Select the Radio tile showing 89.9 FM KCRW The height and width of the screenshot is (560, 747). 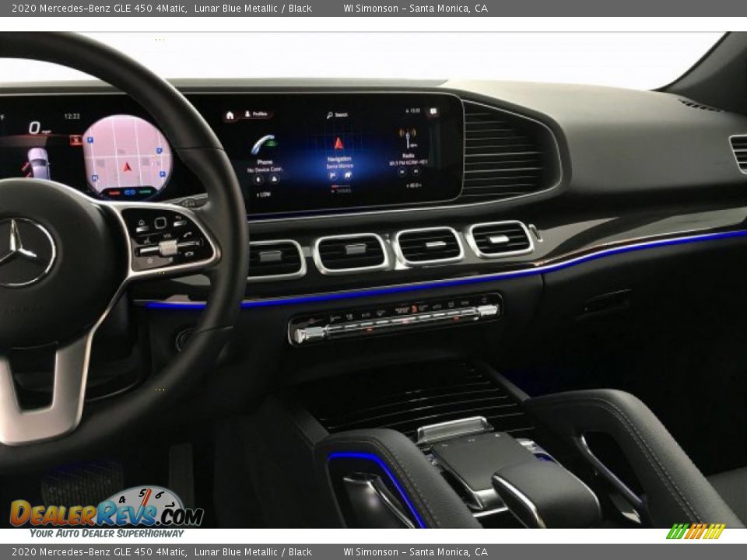pos(408,161)
